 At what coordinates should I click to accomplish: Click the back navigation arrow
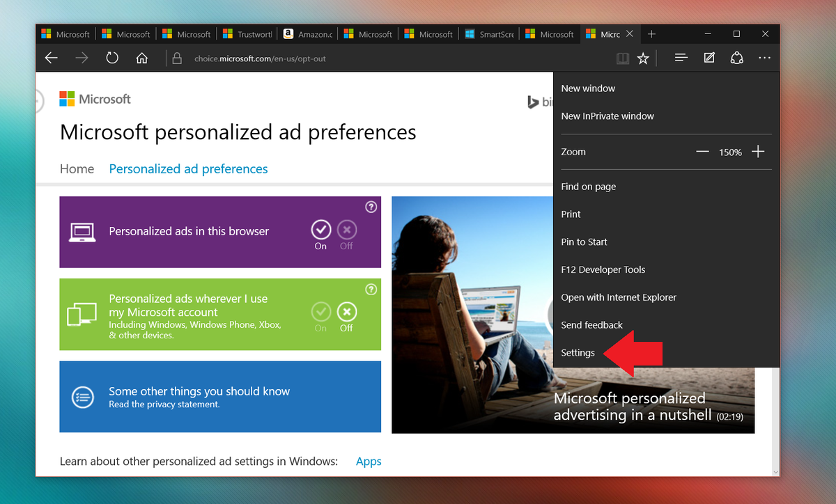(x=51, y=58)
